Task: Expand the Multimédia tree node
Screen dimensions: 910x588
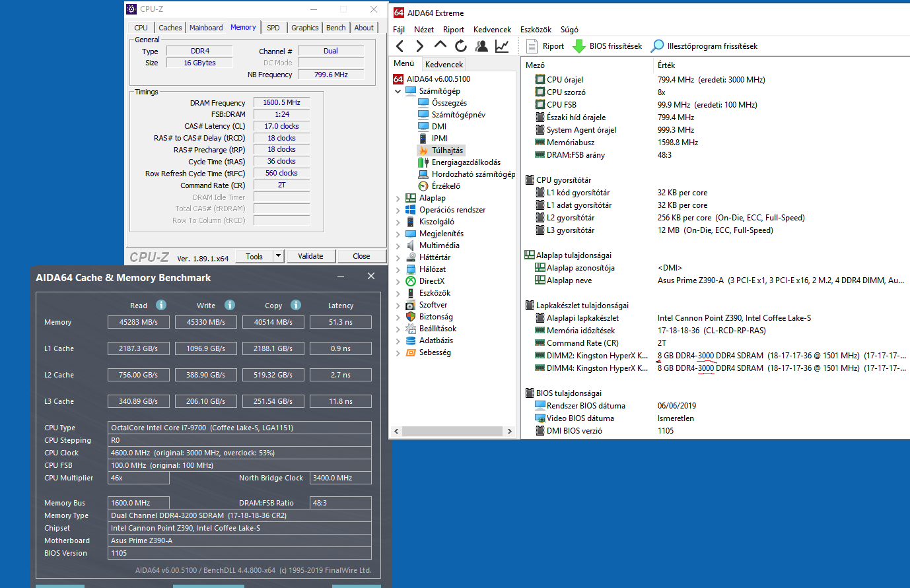Action: click(x=398, y=245)
